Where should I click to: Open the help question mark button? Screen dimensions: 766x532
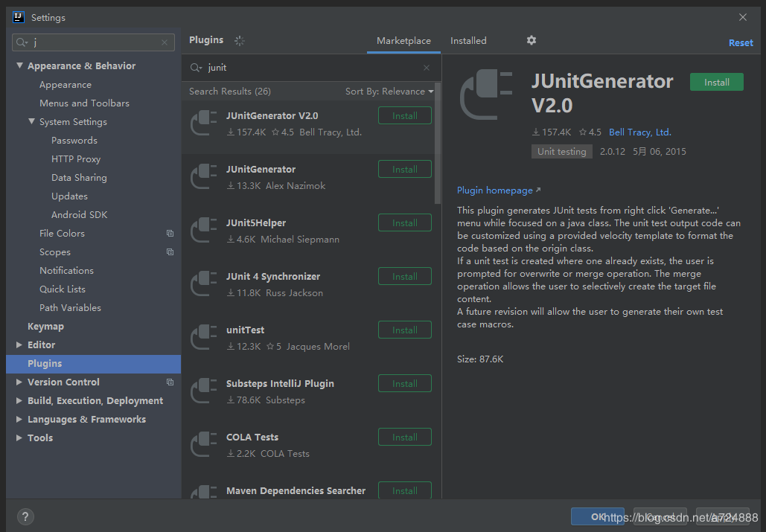pos(25,516)
